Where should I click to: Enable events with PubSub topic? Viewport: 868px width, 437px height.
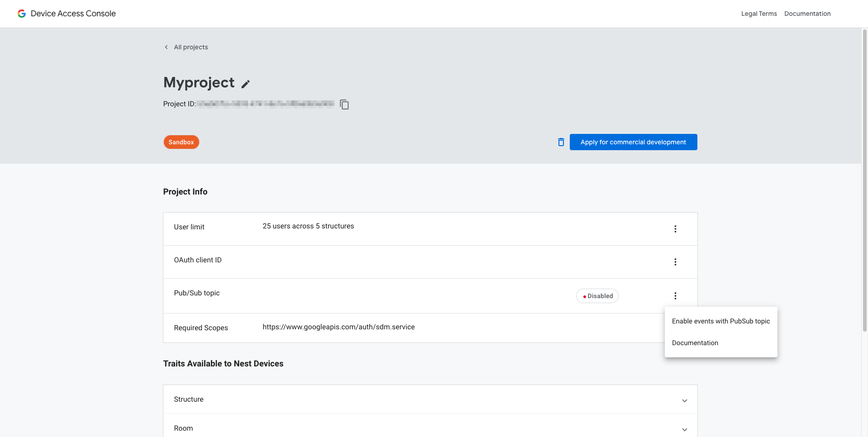(x=721, y=321)
